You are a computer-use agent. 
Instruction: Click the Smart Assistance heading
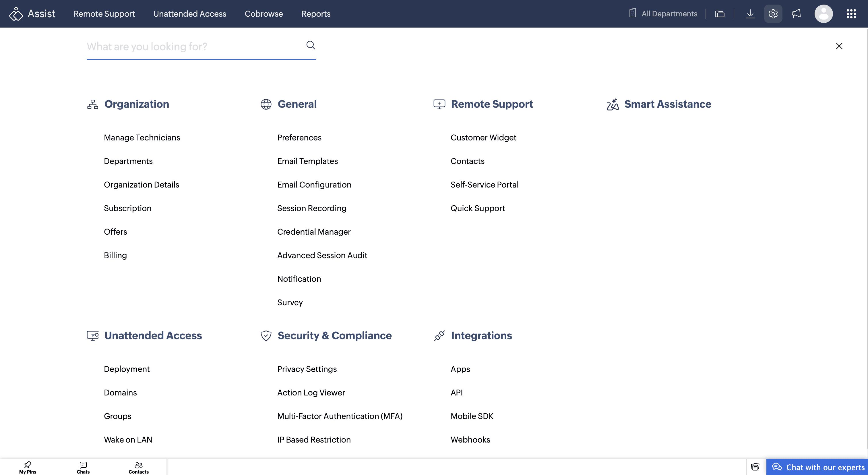click(x=668, y=104)
